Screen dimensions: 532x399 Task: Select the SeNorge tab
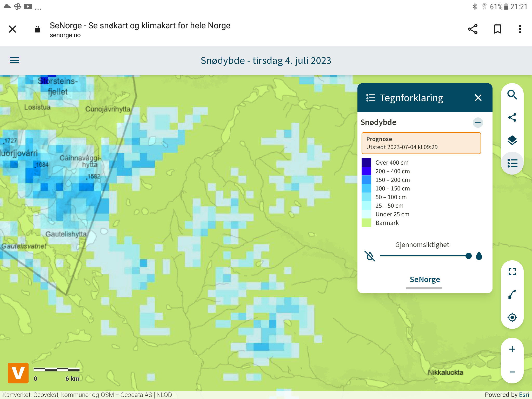(x=424, y=280)
